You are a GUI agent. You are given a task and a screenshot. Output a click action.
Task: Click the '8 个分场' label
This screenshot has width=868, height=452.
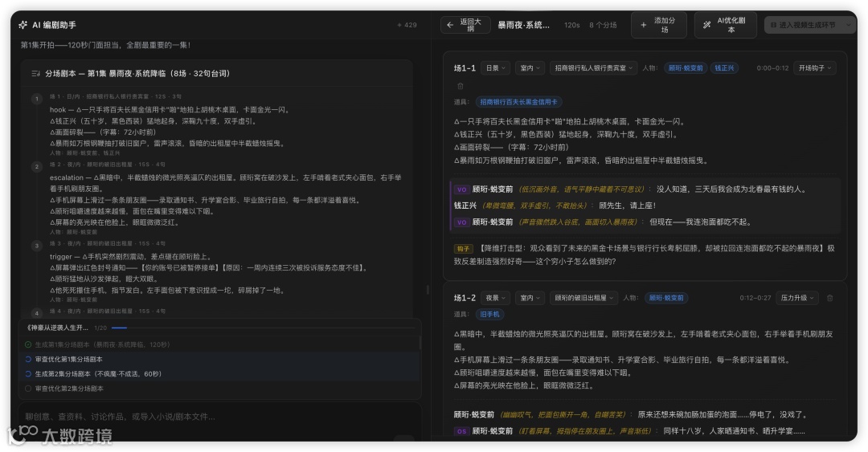603,25
